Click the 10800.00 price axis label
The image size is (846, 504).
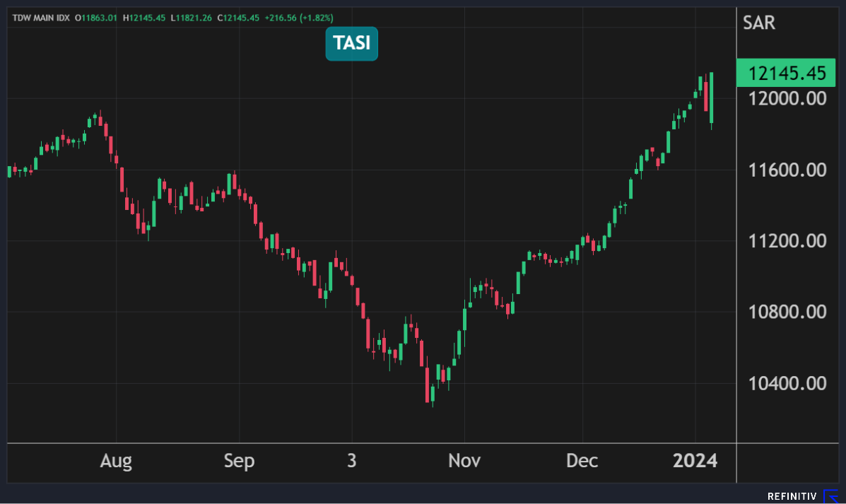(x=787, y=312)
